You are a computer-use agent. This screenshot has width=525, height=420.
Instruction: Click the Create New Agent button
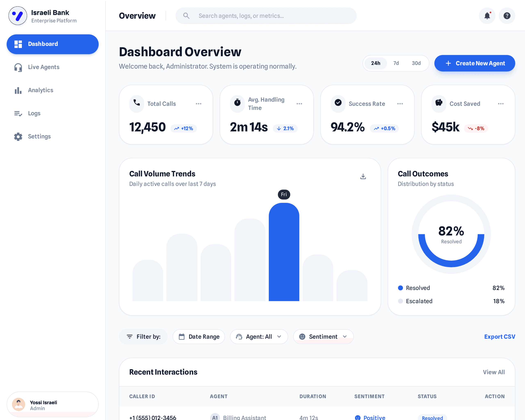(474, 63)
